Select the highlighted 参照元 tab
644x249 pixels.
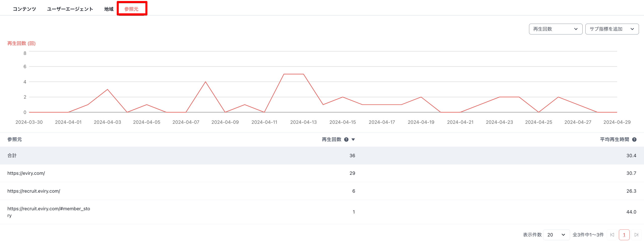click(x=132, y=8)
